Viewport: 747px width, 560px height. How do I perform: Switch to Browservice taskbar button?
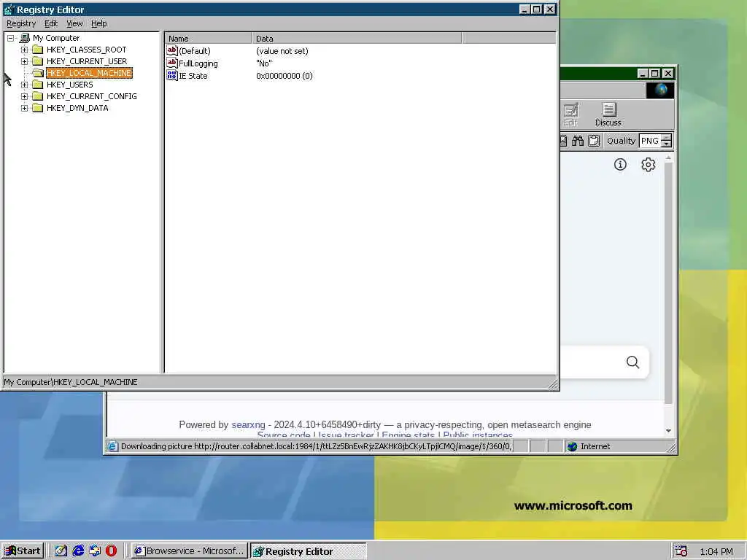(x=190, y=551)
